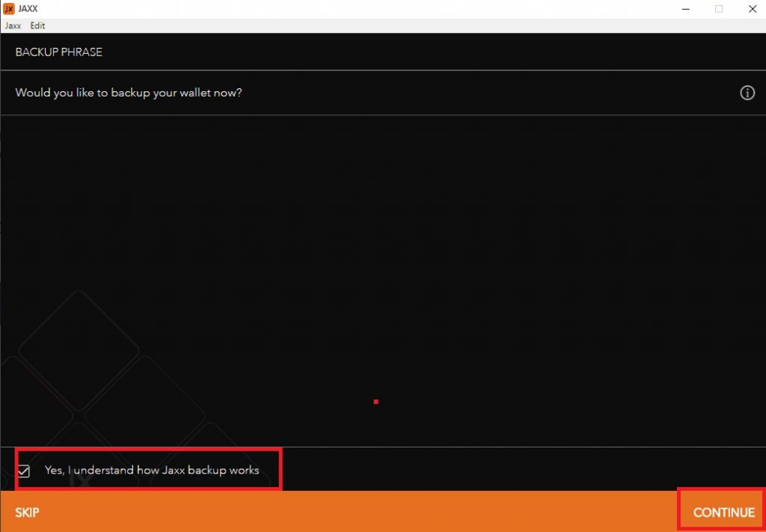Click the Jaxx app icon in title bar

[8, 9]
